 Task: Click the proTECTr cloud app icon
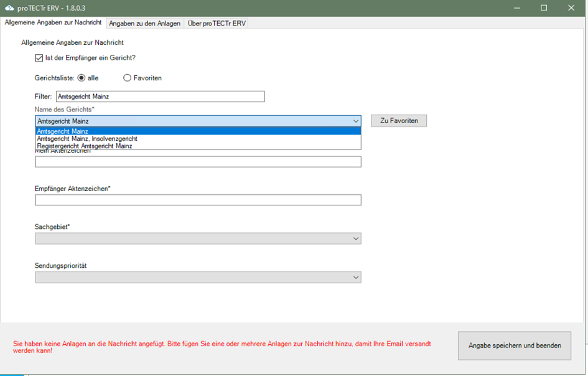pyautogui.click(x=9, y=8)
